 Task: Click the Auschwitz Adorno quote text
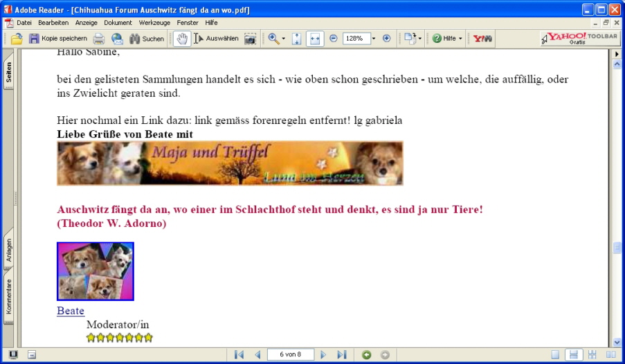point(270,216)
